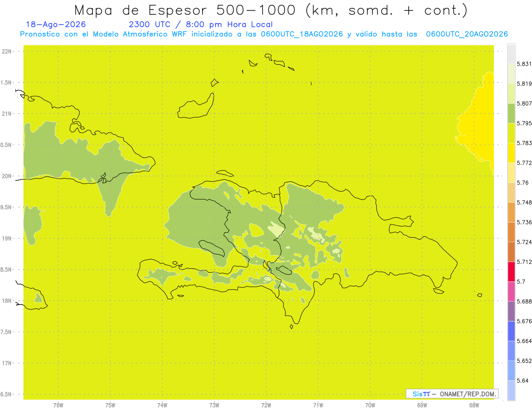Click the '20N' latitude label
The height and width of the screenshot is (411, 532).
pyautogui.click(x=7, y=176)
